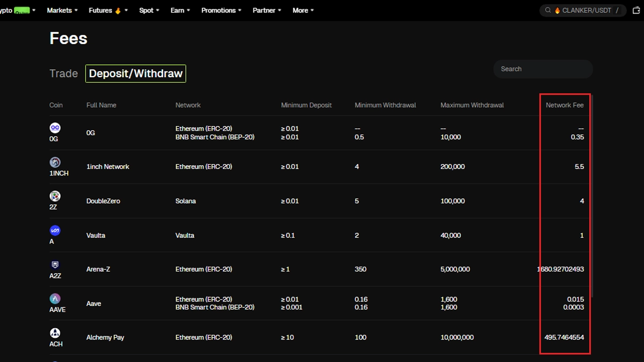The width and height of the screenshot is (644, 362).
Task: Select the Deposit/Withdraw tab
Action: coord(135,73)
